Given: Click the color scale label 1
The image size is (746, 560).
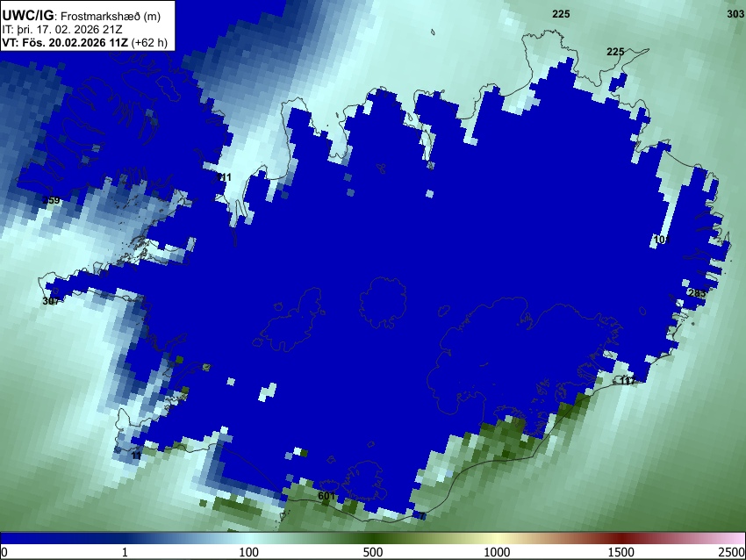Looking at the screenshot, I should (x=125, y=552).
